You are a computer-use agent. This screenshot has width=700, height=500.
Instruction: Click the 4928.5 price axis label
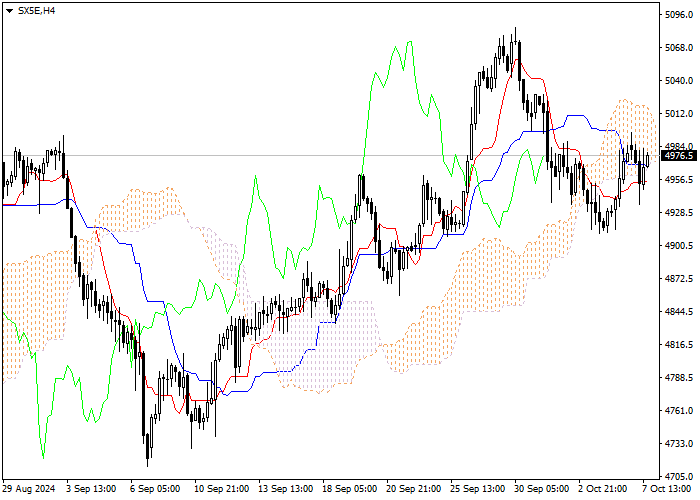point(679,213)
